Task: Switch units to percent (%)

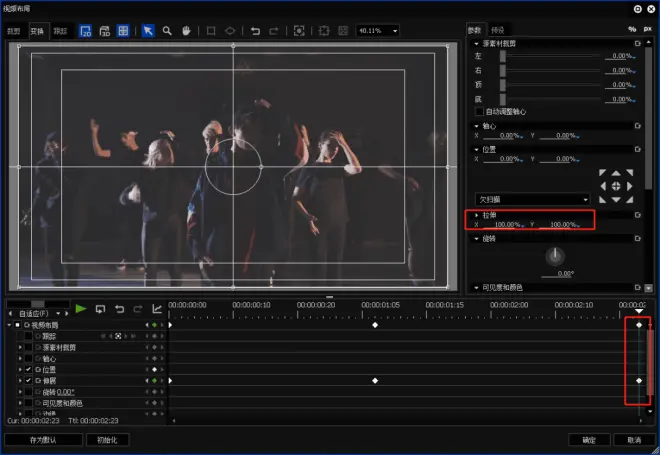Action: 632,29
